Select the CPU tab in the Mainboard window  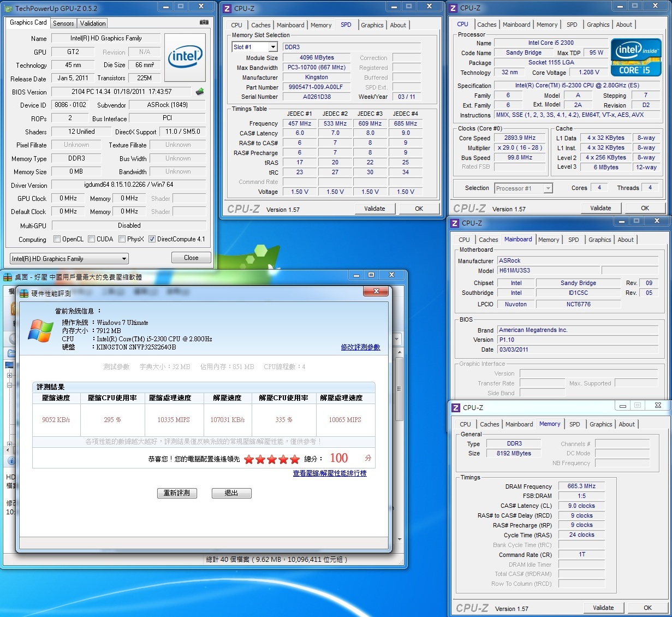465,240
